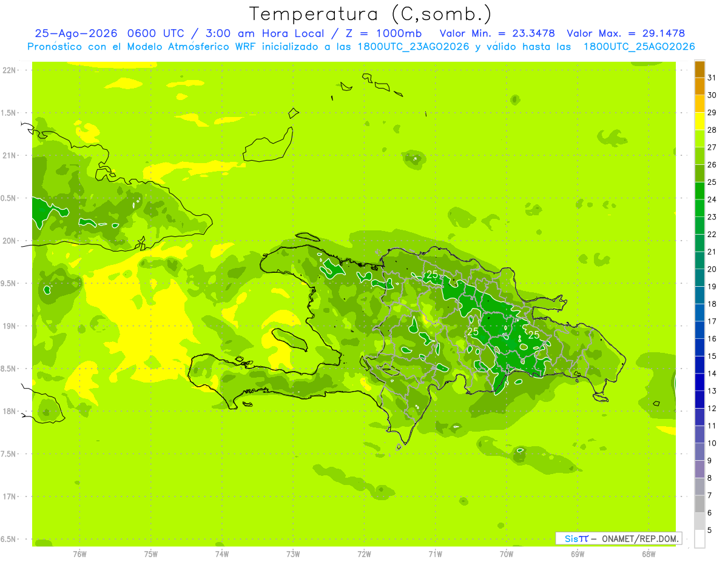This screenshot has width=728, height=562.
Task: Pick the dark orange swatch above 31
Action: (x=700, y=70)
